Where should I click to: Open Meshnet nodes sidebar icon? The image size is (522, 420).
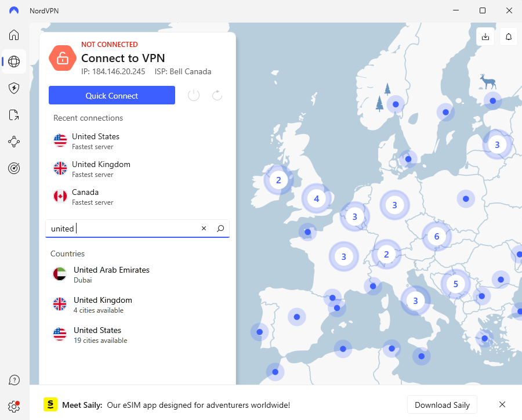14,142
